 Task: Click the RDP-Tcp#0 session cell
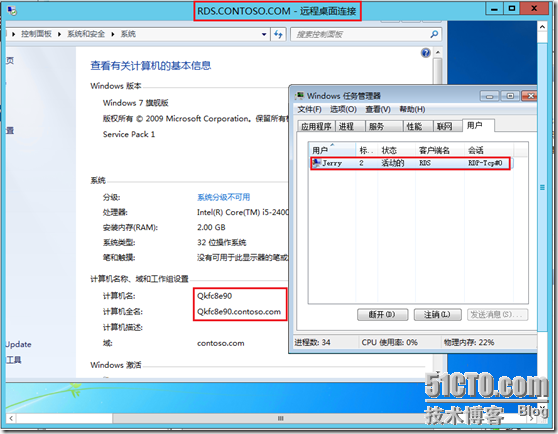[x=485, y=163]
